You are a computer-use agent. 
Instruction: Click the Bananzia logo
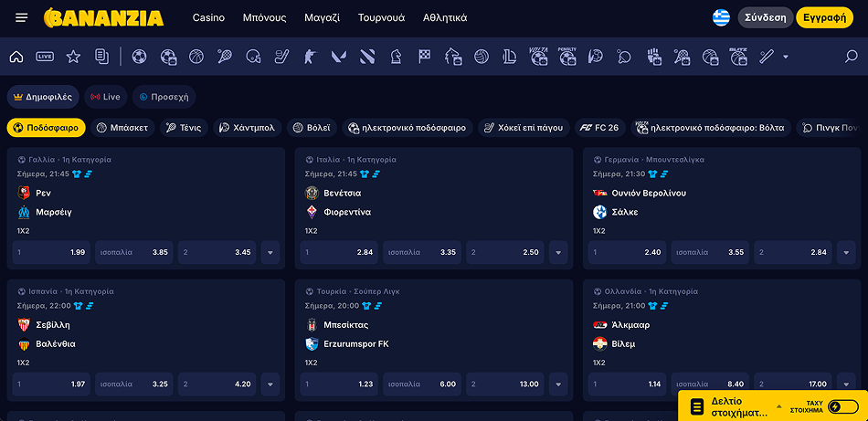tap(103, 17)
